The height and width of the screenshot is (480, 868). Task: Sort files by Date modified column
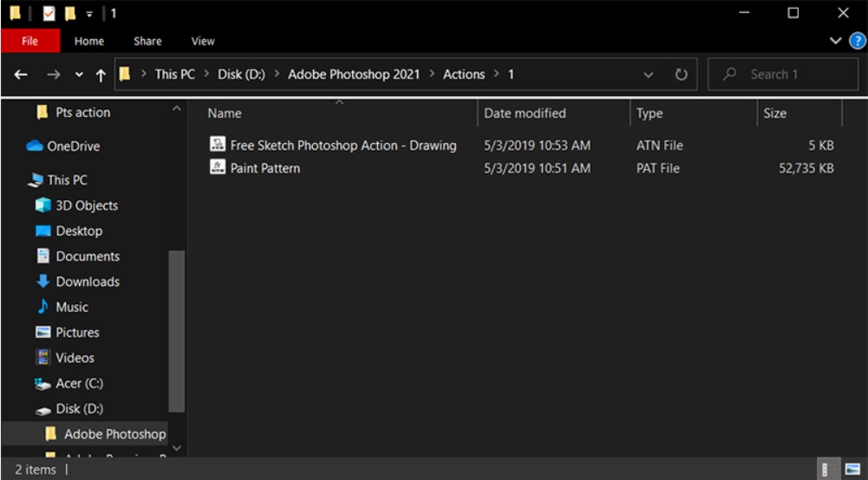pos(525,114)
